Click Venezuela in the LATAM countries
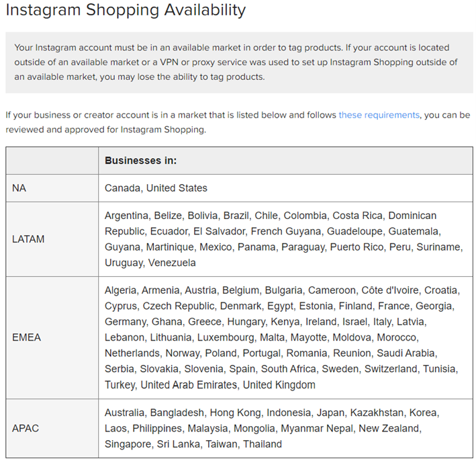This screenshot has height=461, width=476. click(x=172, y=263)
